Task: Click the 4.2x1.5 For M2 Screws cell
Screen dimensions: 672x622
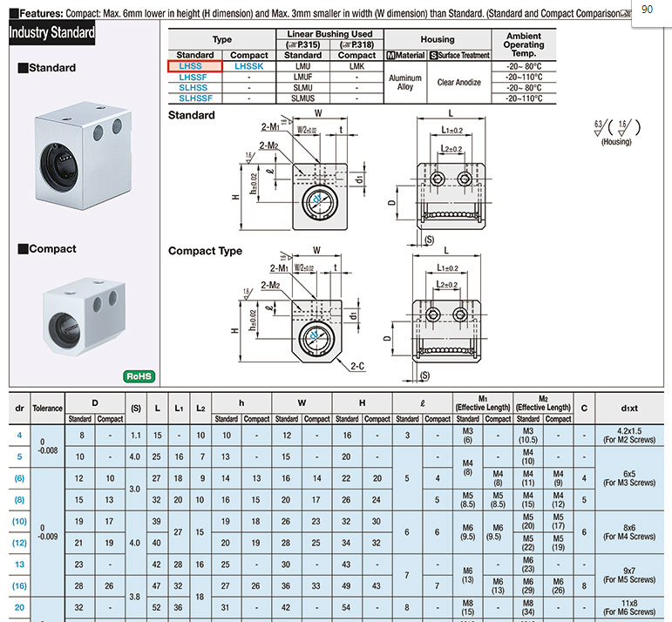Action: [x=629, y=436]
